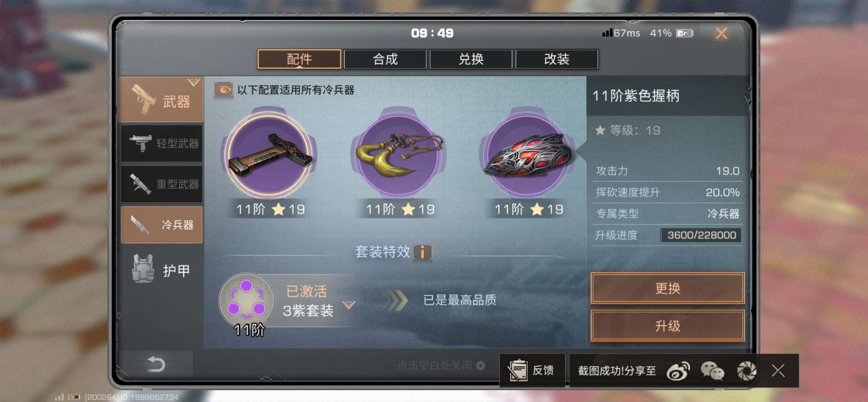
Task: Go back with the return arrow
Action: [156, 364]
